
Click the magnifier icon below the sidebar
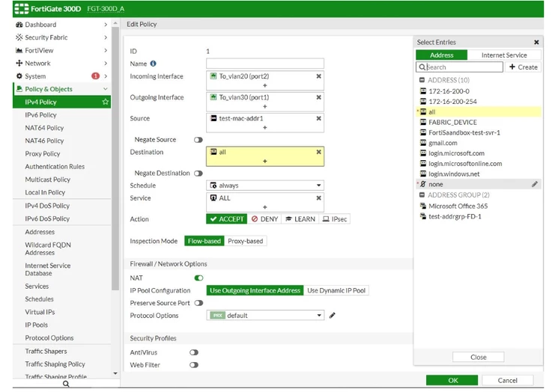coord(66,384)
